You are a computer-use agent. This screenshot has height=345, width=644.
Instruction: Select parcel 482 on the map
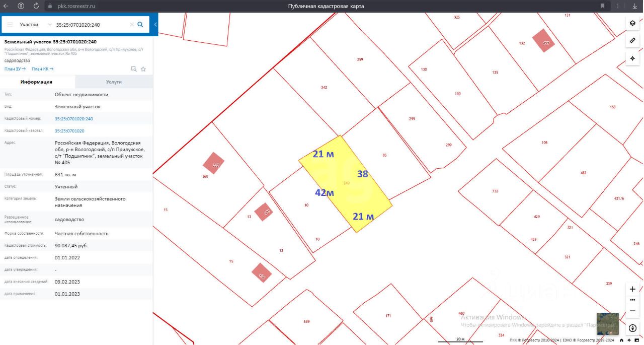[583, 173]
